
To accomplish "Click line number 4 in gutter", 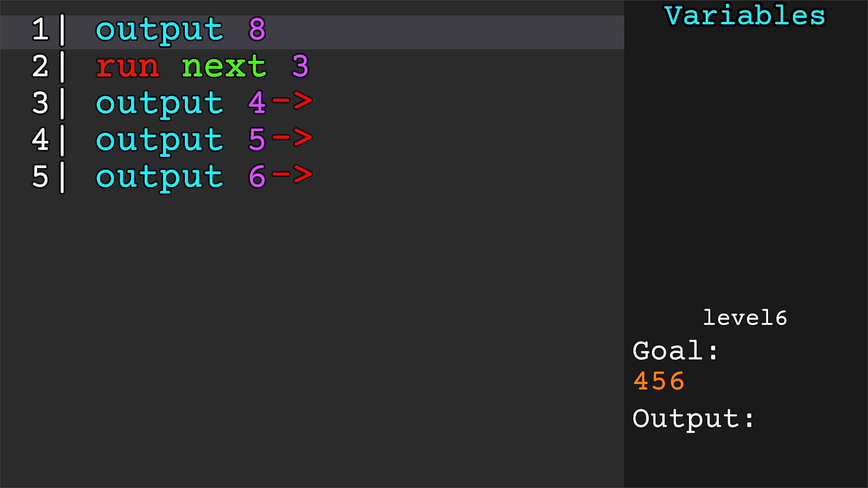I will pos(40,140).
